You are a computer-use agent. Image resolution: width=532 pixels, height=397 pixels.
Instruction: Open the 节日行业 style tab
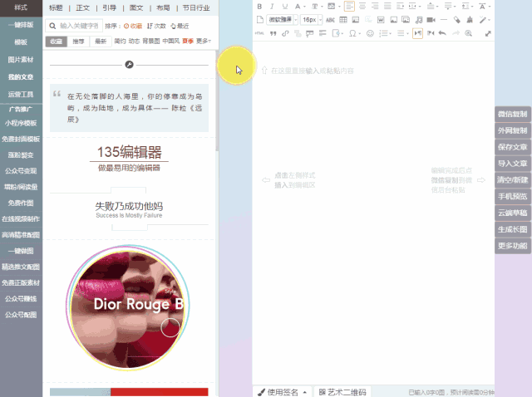coord(196,7)
